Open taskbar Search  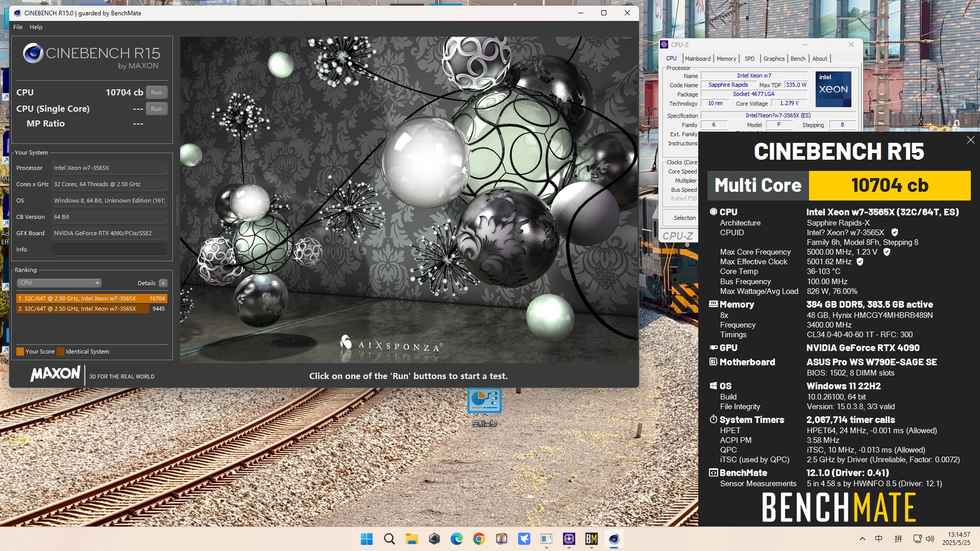389,539
